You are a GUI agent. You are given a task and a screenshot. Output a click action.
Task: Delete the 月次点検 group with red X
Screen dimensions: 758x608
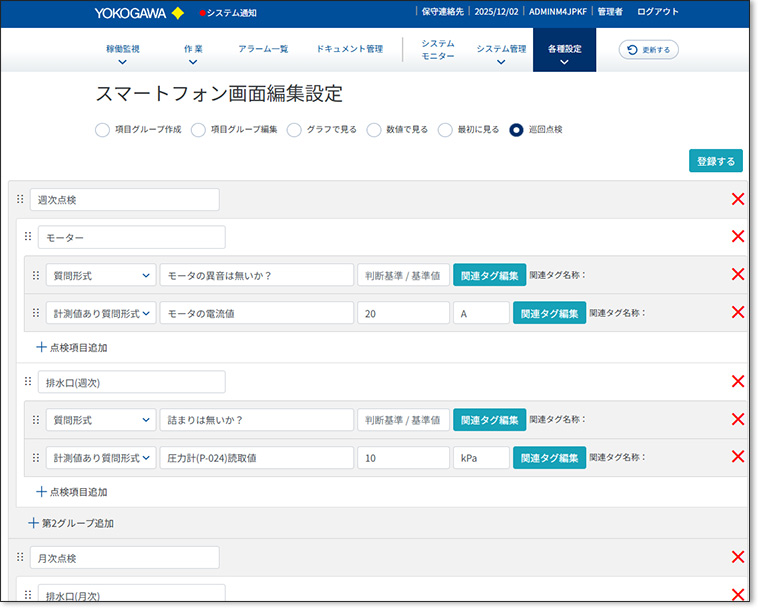[x=738, y=557]
